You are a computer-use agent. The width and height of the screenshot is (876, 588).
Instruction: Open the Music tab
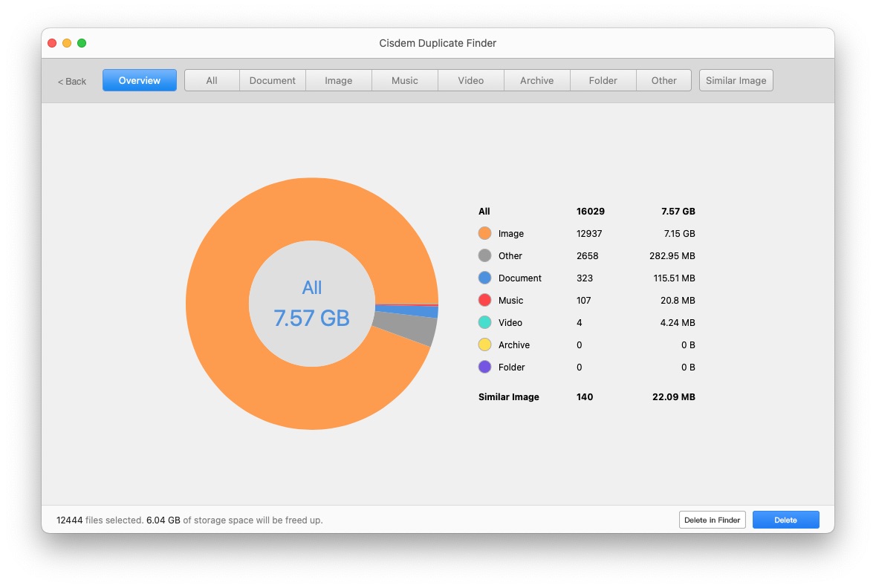tap(405, 80)
